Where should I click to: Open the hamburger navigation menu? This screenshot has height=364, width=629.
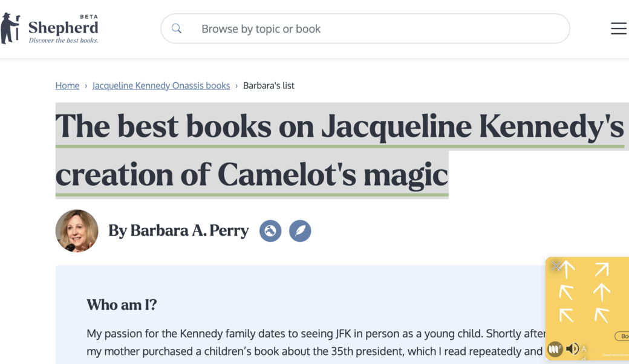(619, 28)
